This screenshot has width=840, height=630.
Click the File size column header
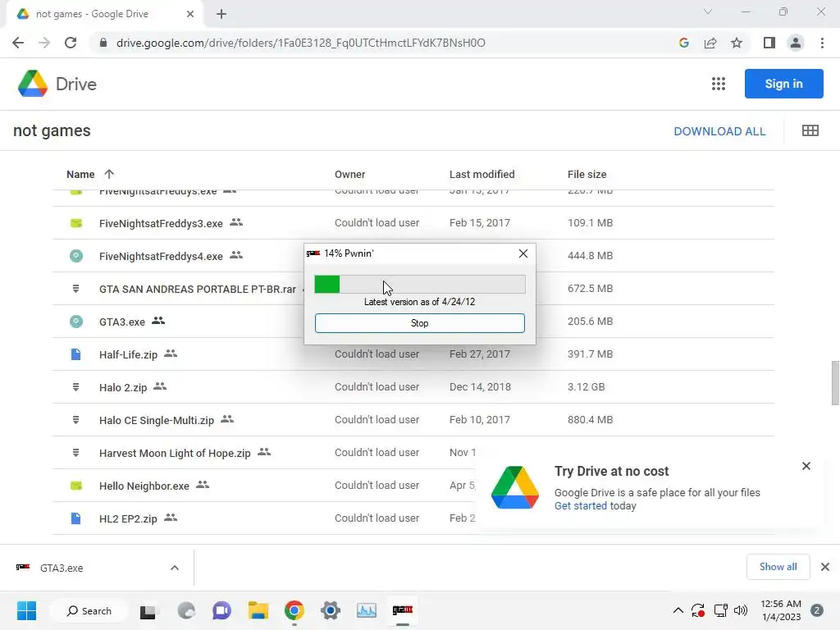point(587,174)
